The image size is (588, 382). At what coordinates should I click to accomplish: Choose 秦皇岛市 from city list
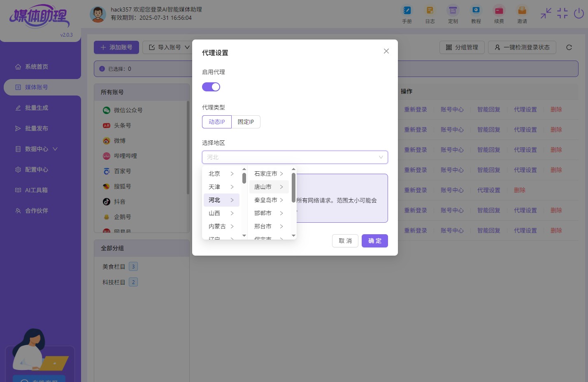(x=269, y=200)
